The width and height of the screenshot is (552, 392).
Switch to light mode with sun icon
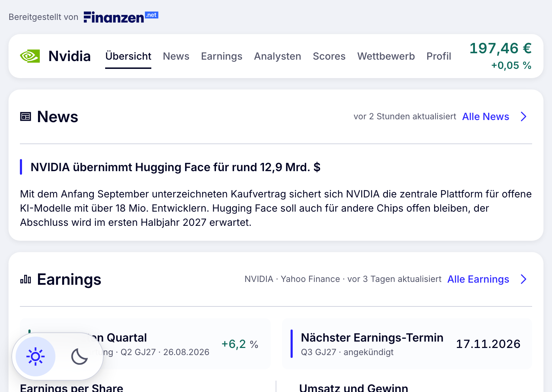36,356
